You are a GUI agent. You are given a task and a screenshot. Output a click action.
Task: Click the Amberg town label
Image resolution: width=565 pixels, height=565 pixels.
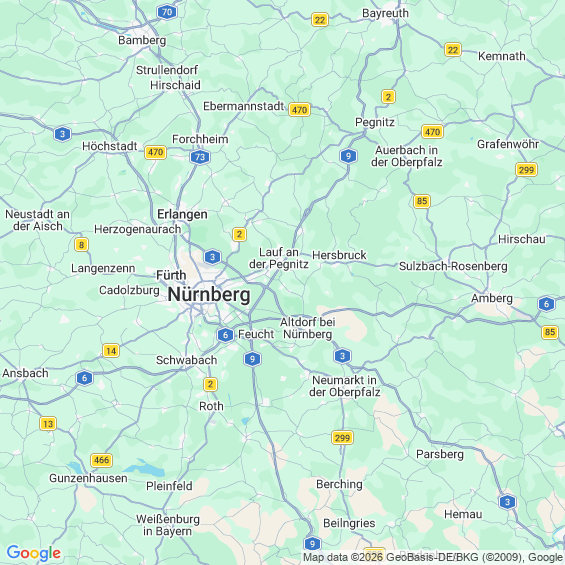click(x=492, y=298)
